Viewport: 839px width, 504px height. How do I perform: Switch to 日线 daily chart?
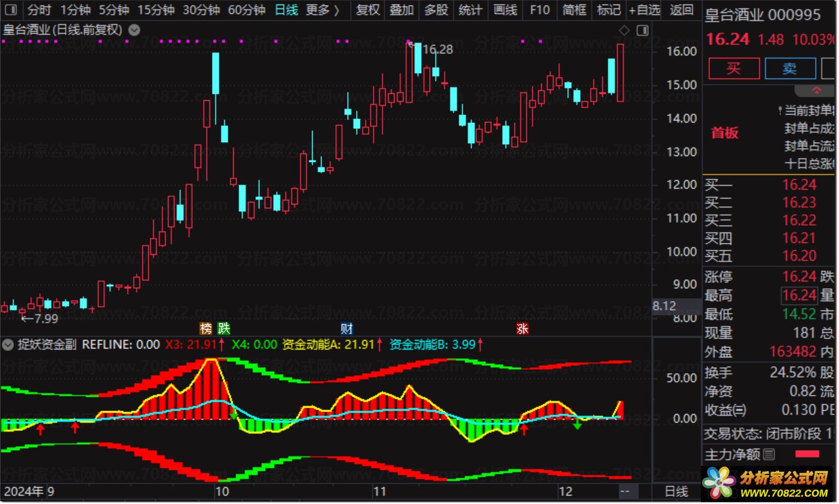point(286,10)
